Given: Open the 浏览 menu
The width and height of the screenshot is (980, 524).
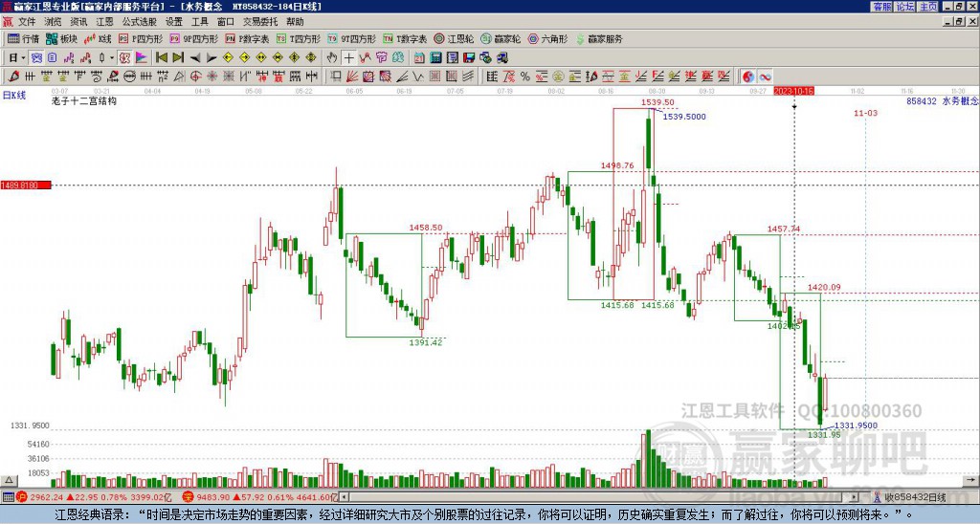Looking at the screenshot, I should click(x=53, y=22).
